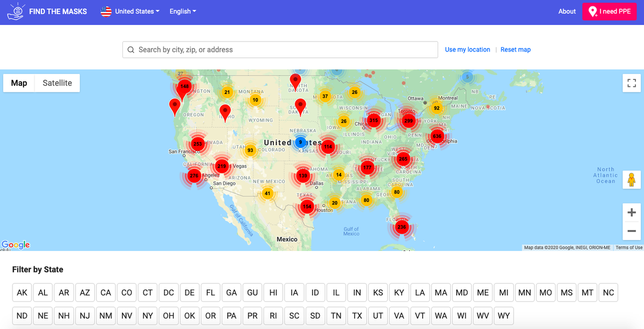Screen dimensions: 644x329
Task: Open the 276 cluster near Los Angeles
Action: pyautogui.click(x=194, y=175)
